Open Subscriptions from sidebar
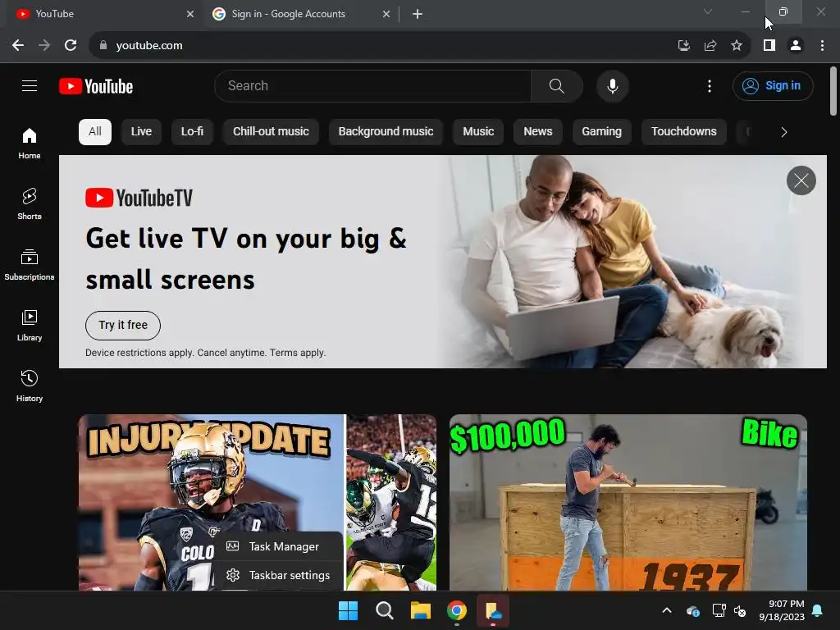Viewport: 840px width, 630px height. [x=30, y=265]
